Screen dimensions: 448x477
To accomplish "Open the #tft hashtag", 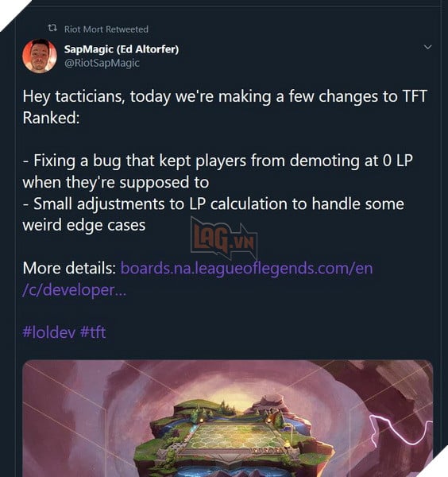I will [x=93, y=332].
